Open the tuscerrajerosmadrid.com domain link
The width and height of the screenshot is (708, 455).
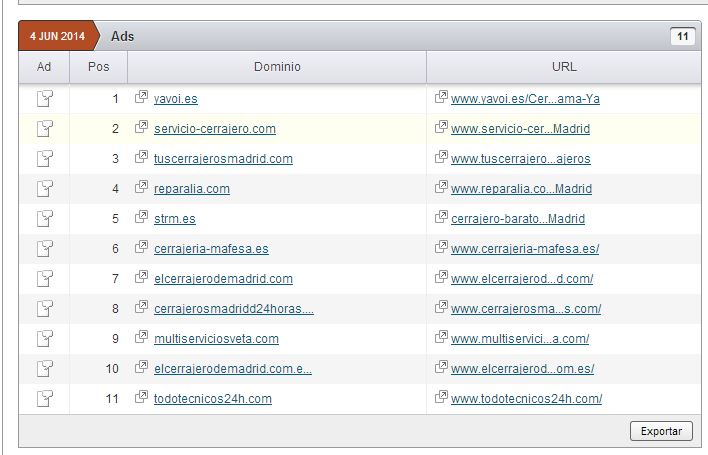[223, 159]
